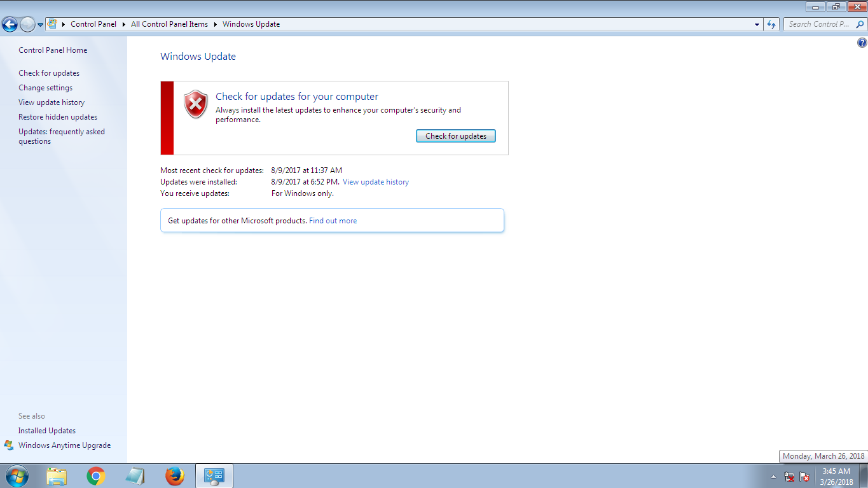Click the 'Most recent check for updates:' label
The height and width of the screenshot is (488, 868).
(x=212, y=171)
